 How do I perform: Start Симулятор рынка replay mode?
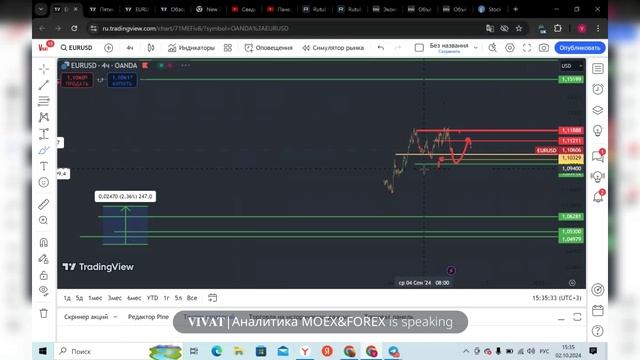tap(333, 48)
